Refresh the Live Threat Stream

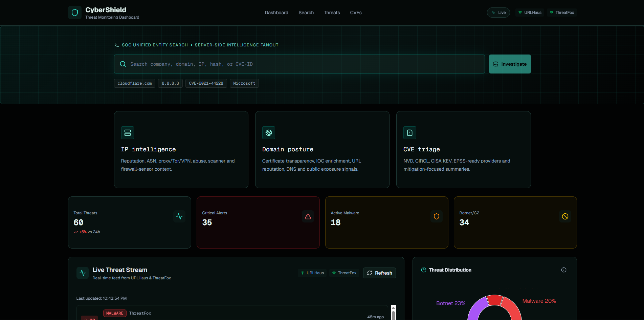(379, 273)
